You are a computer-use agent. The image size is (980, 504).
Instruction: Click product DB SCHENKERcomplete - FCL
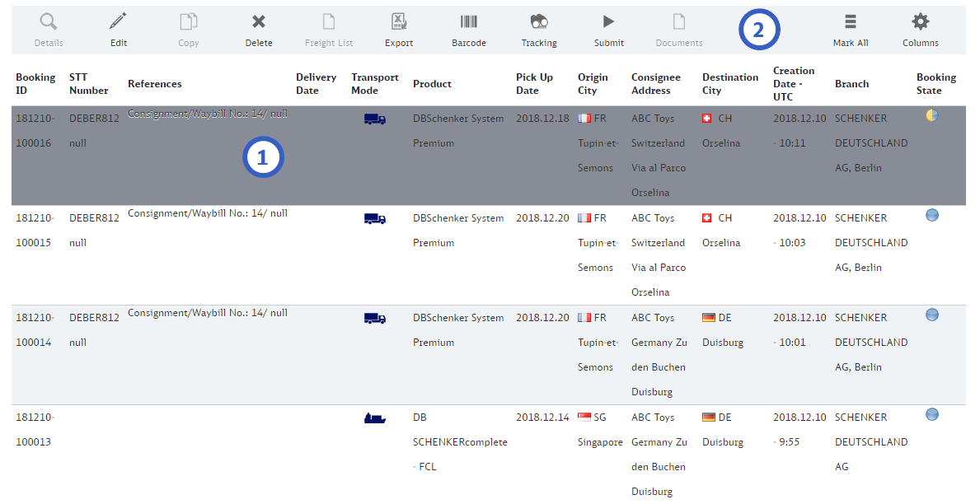point(460,442)
